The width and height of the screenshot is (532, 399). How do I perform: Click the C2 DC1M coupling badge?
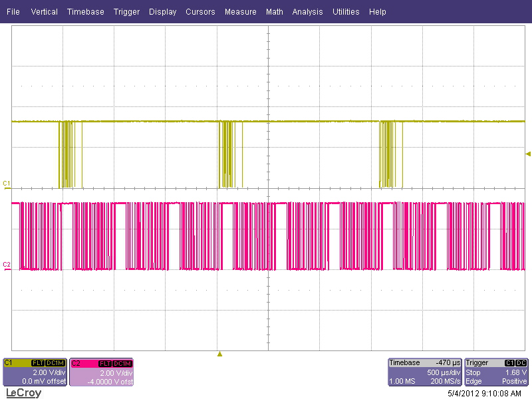tap(122, 364)
